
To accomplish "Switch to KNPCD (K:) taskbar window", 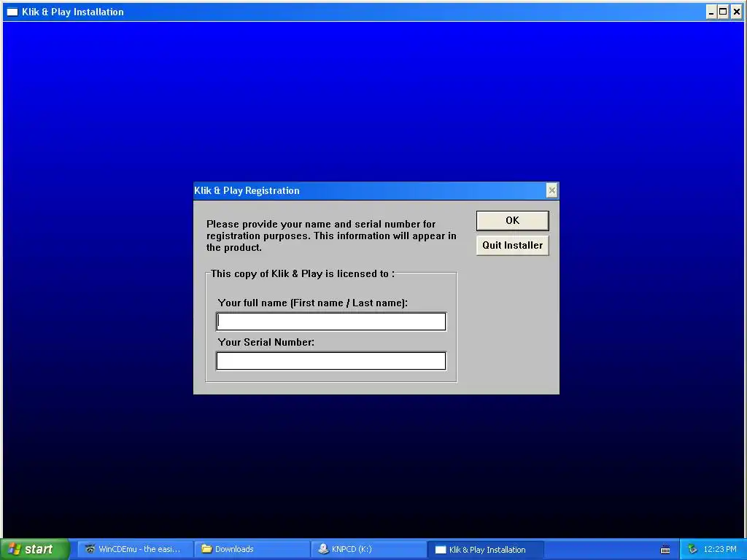I will (368, 549).
